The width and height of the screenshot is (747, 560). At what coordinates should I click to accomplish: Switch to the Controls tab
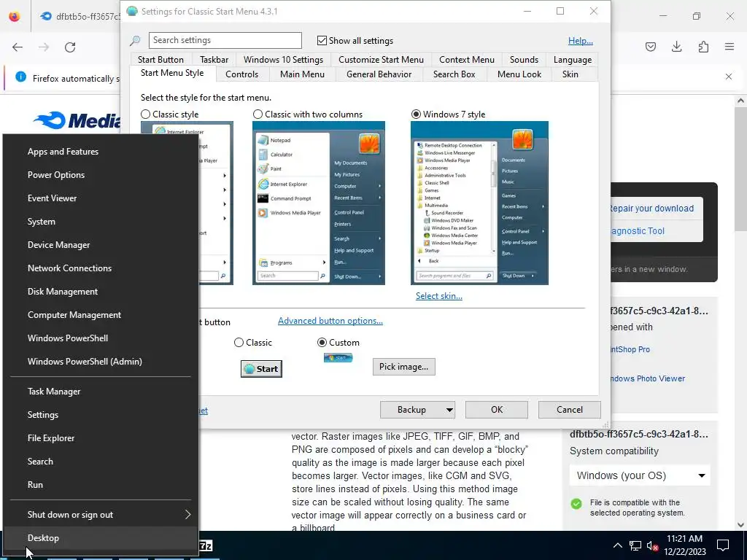(241, 74)
